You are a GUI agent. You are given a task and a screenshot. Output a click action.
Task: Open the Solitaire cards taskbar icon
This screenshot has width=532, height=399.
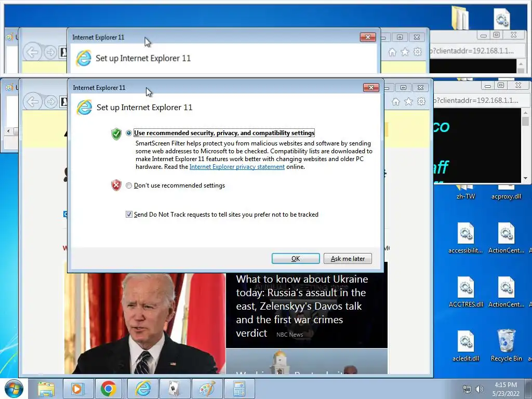pos(175,389)
